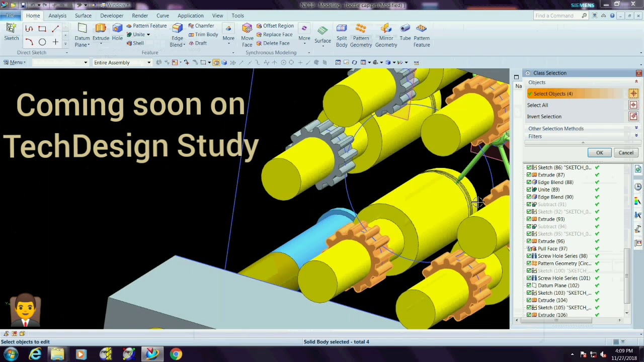Toggle checkbox for Extrude (104)
644x362 pixels.
[529, 300]
